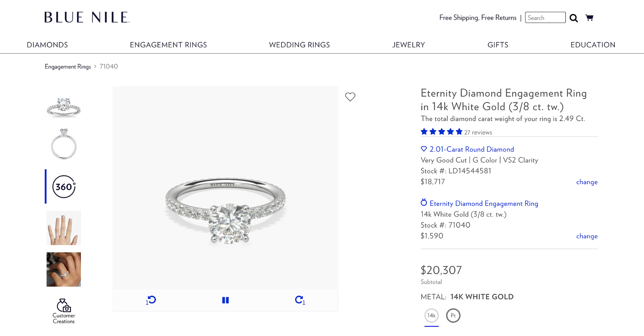This screenshot has width=644, height=336.
Task: Open Customer Creations gallery
Action: (x=64, y=311)
